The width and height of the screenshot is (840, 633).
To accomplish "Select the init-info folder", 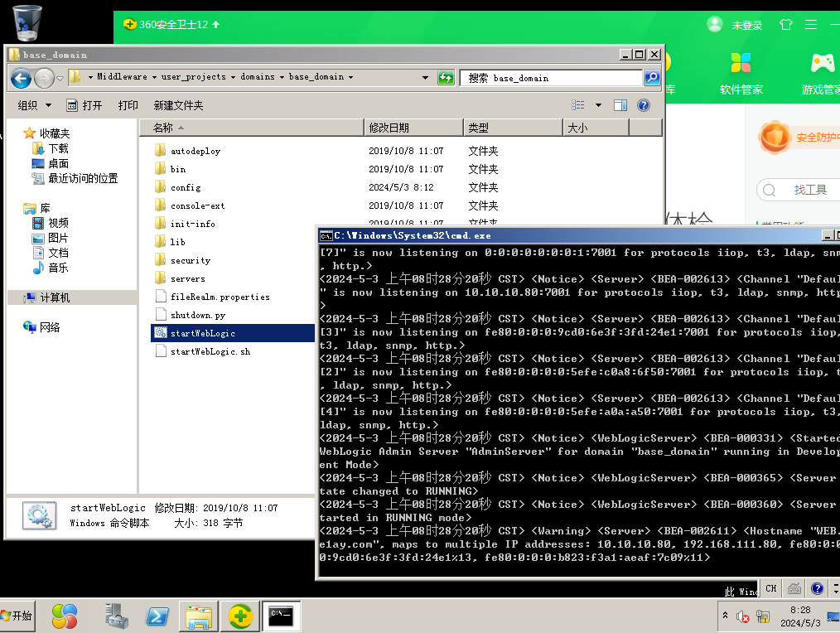I will 192,224.
